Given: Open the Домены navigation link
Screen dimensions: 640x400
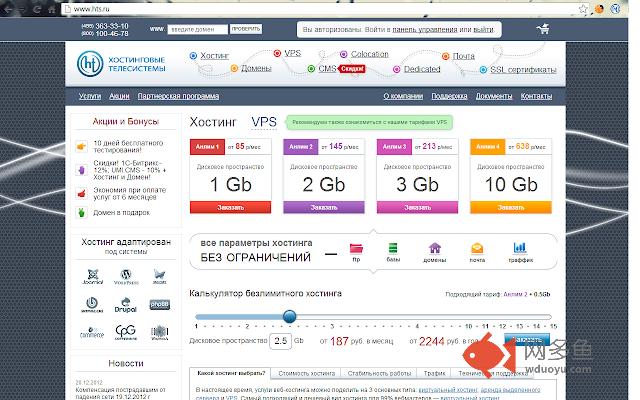Looking at the screenshot, I should click(x=256, y=68).
